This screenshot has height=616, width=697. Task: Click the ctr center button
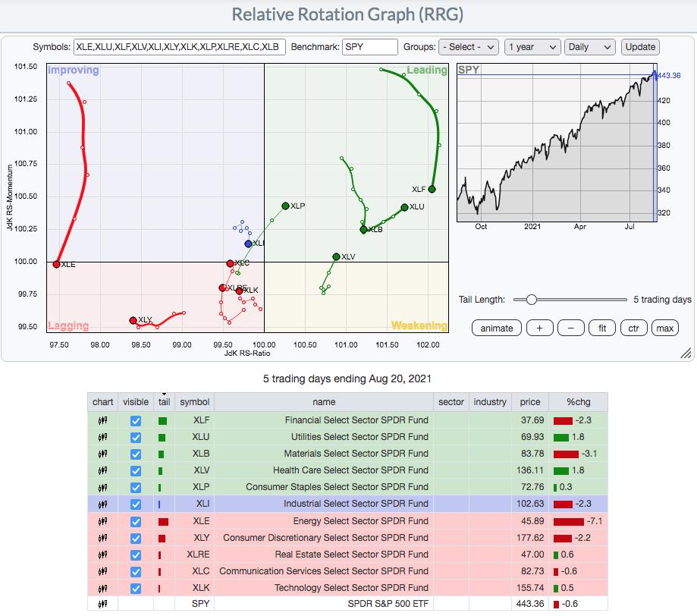tap(633, 328)
